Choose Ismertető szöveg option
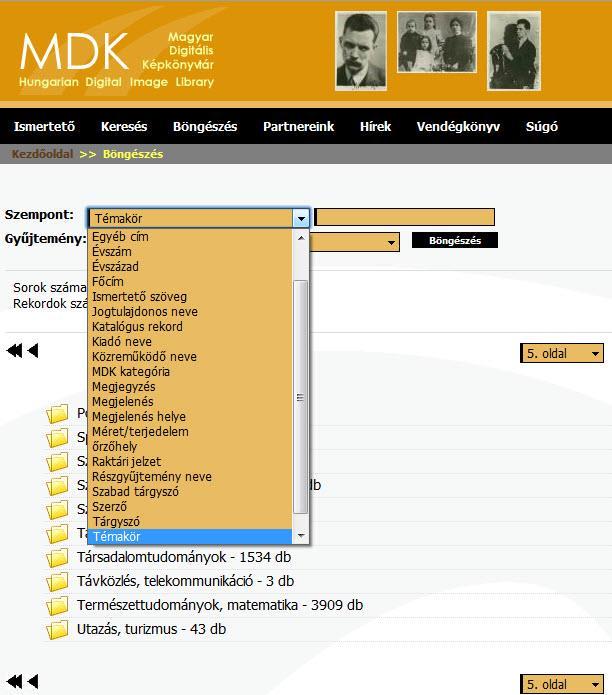Image resolution: width=612 pixels, height=695 pixels. 190,297
